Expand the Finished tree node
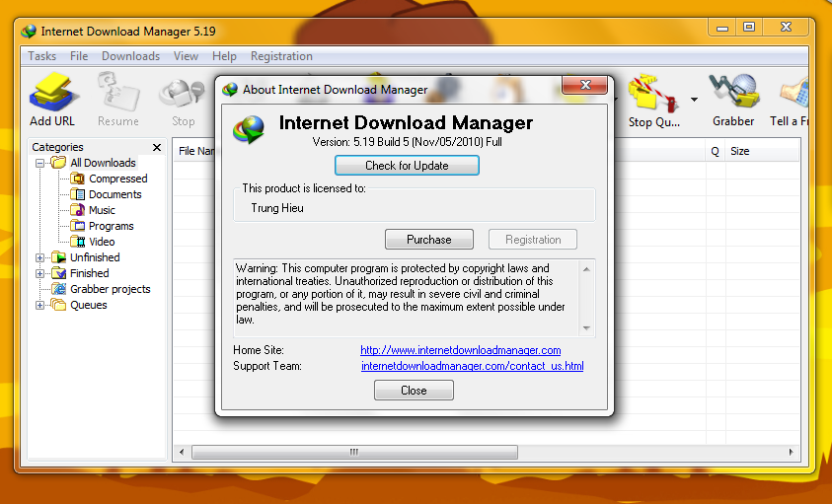832x504 pixels. pyautogui.click(x=39, y=274)
